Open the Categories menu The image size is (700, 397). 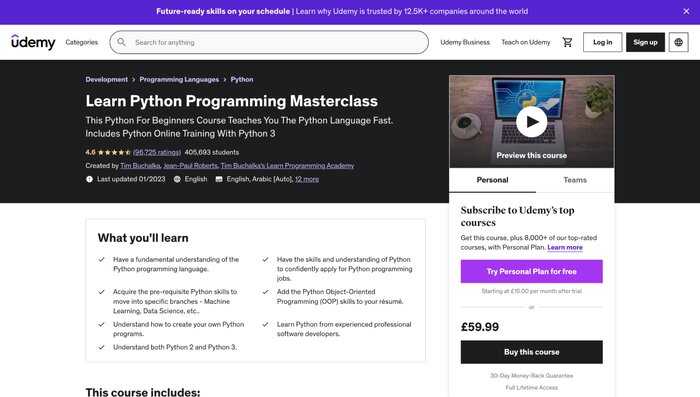tap(82, 42)
